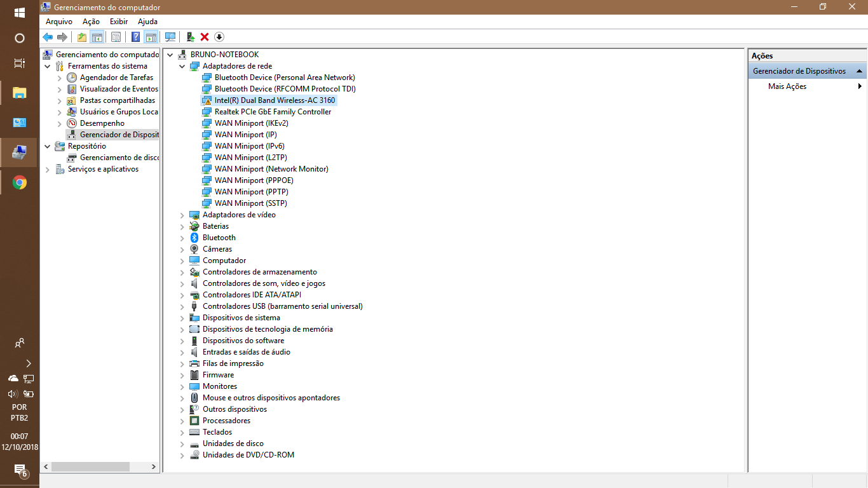Open the Exibir menu
This screenshot has width=868, height=488.
[x=119, y=22]
